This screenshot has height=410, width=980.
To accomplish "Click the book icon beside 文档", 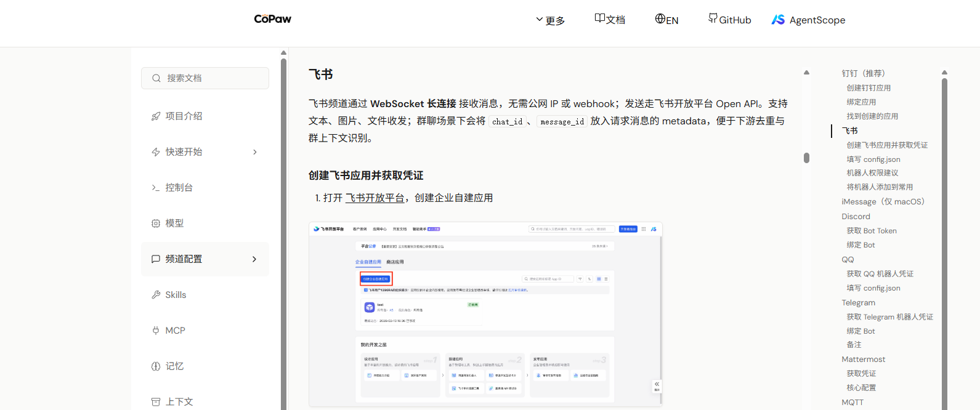I will [x=599, y=18].
